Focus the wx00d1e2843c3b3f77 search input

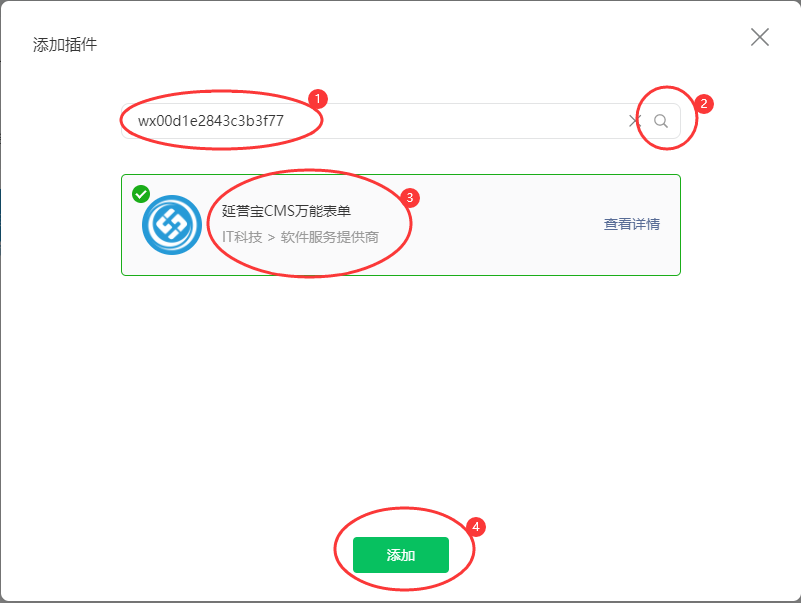377,121
